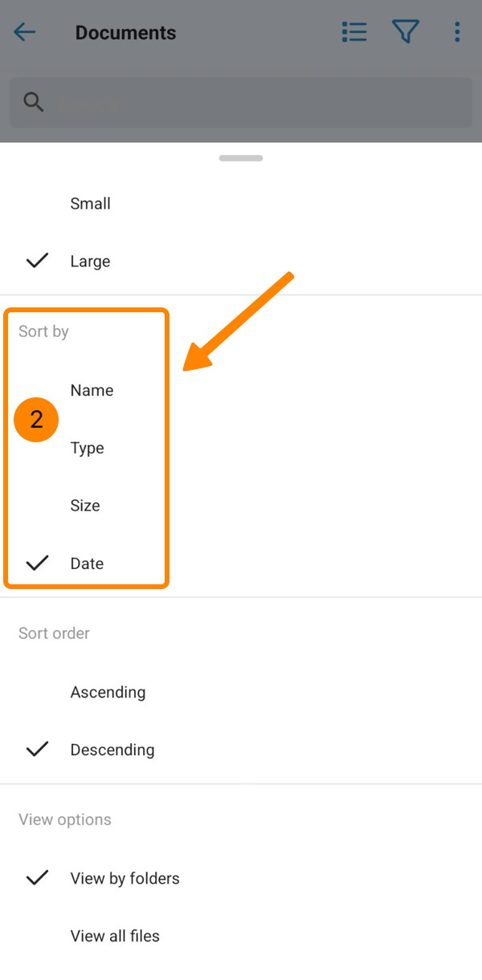Tap the bottom sheet drag handle
The height and width of the screenshot is (980, 482).
[241, 158]
